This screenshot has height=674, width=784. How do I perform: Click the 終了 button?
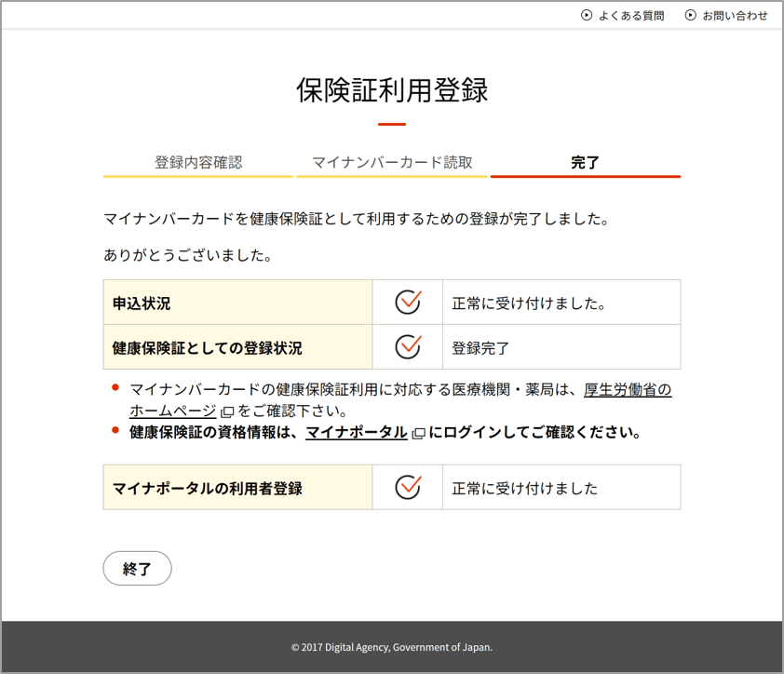click(137, 569)
